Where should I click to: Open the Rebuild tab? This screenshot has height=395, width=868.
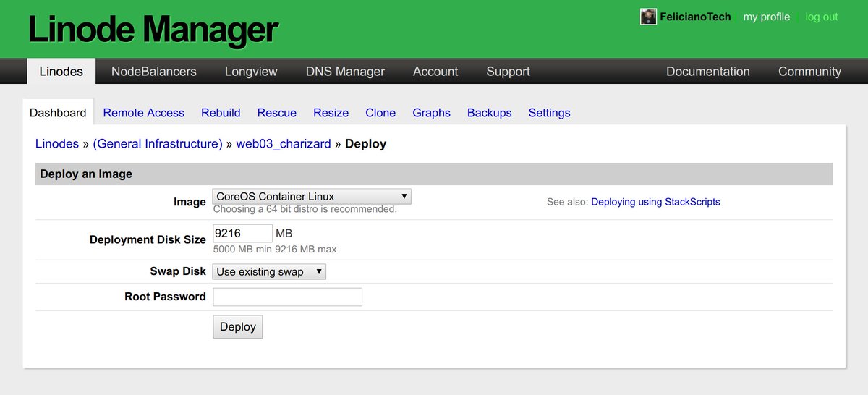(221, 113)
